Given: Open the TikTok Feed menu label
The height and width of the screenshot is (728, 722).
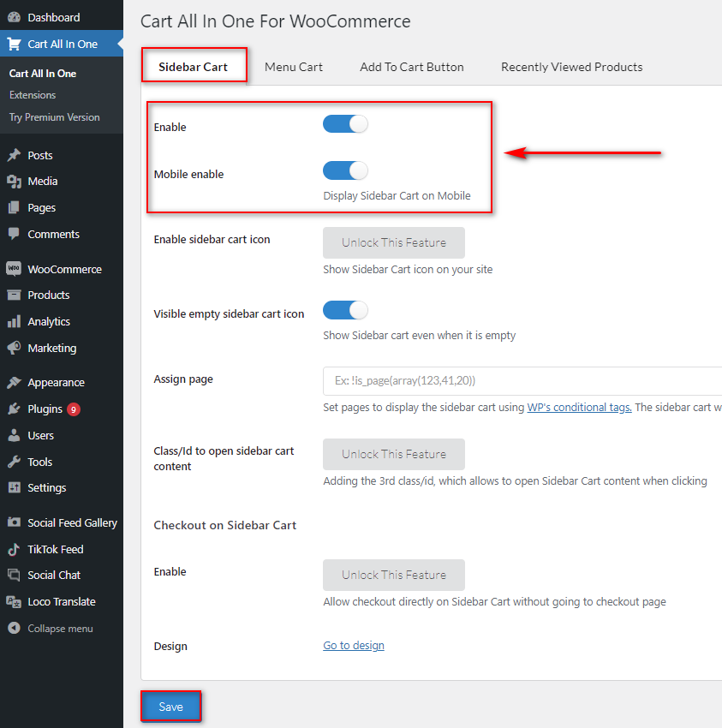Looking at the screenshot, I should pos(56,549).
